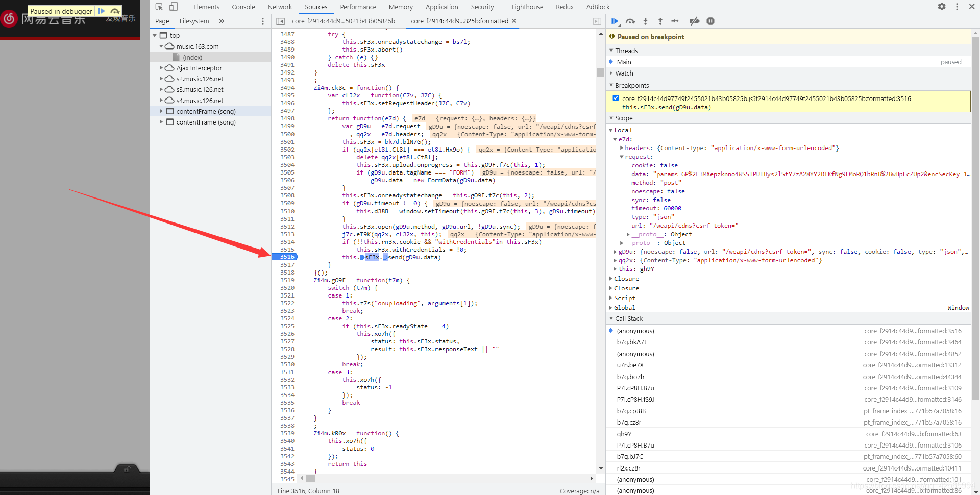Screen dimensions: 980x495
Task: Click the NetEase Music logo on page
Action: click(x=9, y=19)
